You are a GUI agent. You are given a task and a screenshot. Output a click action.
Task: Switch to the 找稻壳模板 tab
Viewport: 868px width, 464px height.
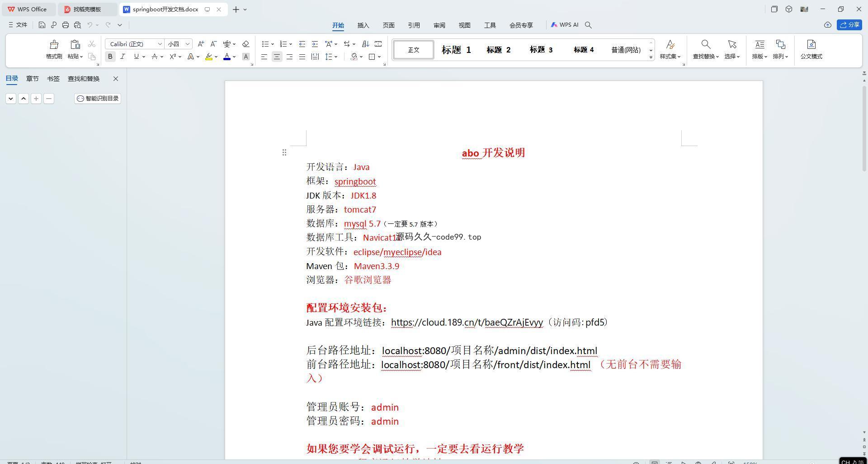(87, 9)
